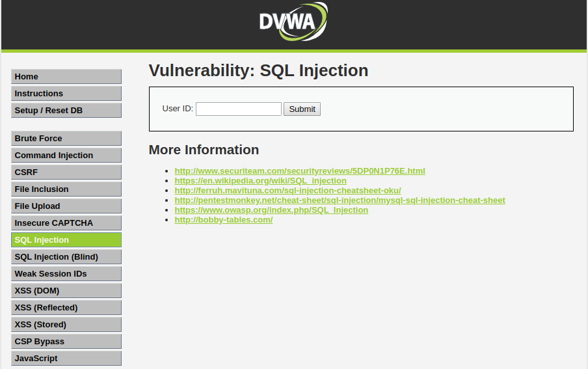The height and width of the screenshot is (369, 588).
Task: Visit the bobby-tables.com link
Action: (x=223, y=220)
